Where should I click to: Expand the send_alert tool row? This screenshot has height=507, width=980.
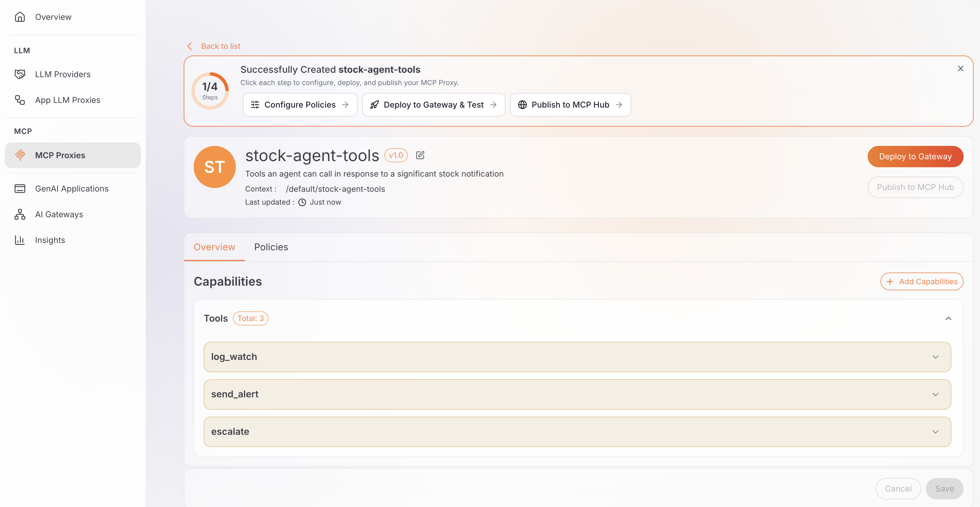click(x=577, y=394)
